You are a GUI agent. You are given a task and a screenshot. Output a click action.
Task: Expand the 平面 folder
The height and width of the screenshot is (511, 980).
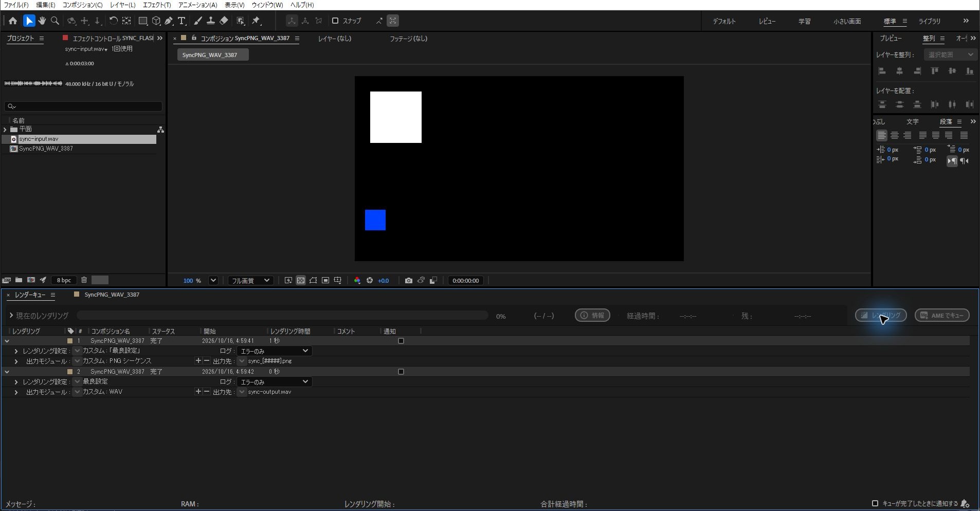click(5, 130)
